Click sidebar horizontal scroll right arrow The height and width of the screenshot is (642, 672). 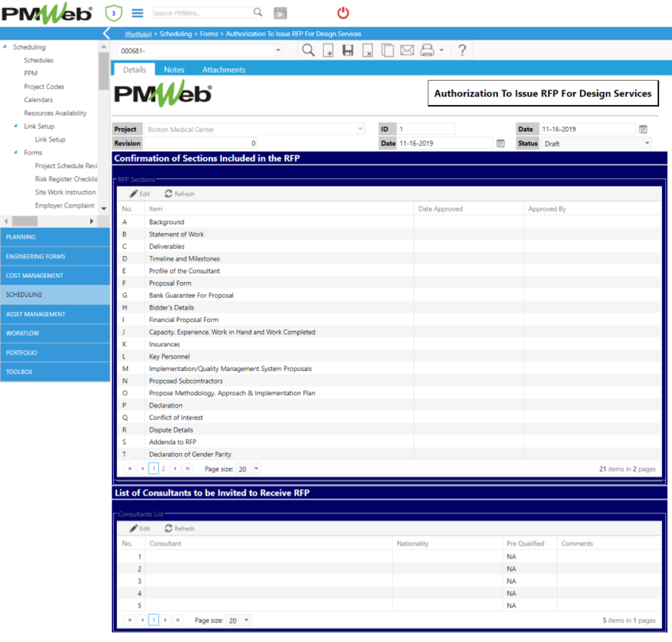pos(91,221)
